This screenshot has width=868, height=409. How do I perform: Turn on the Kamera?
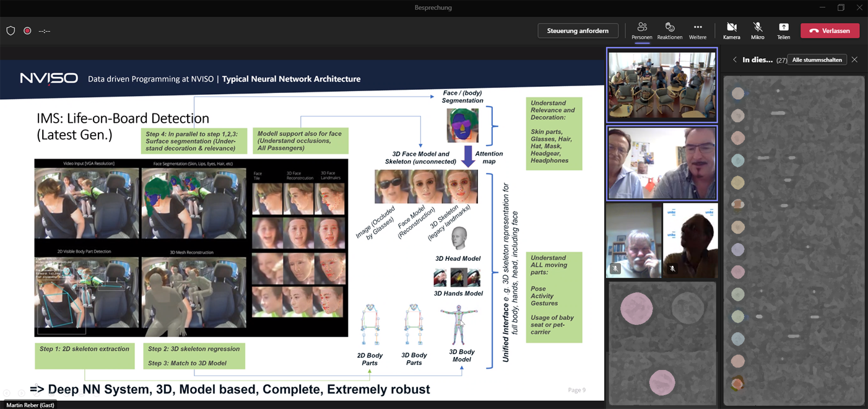[731, 30]
